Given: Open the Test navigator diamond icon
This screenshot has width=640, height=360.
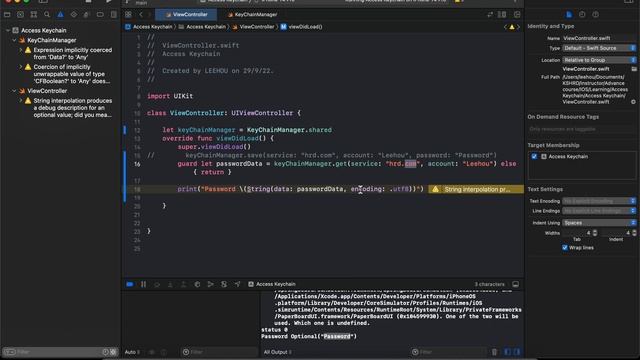Looking at the screenshot, I should [x=73, y=15].
